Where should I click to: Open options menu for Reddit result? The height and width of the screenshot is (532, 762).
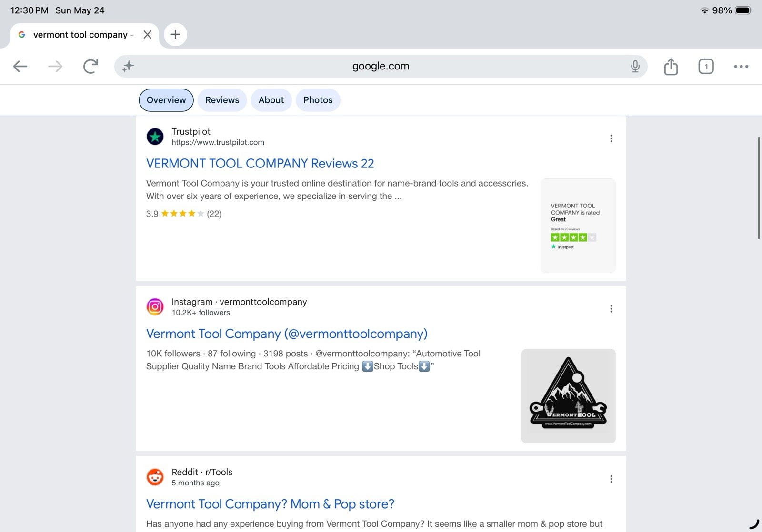[x=611, y=479]
